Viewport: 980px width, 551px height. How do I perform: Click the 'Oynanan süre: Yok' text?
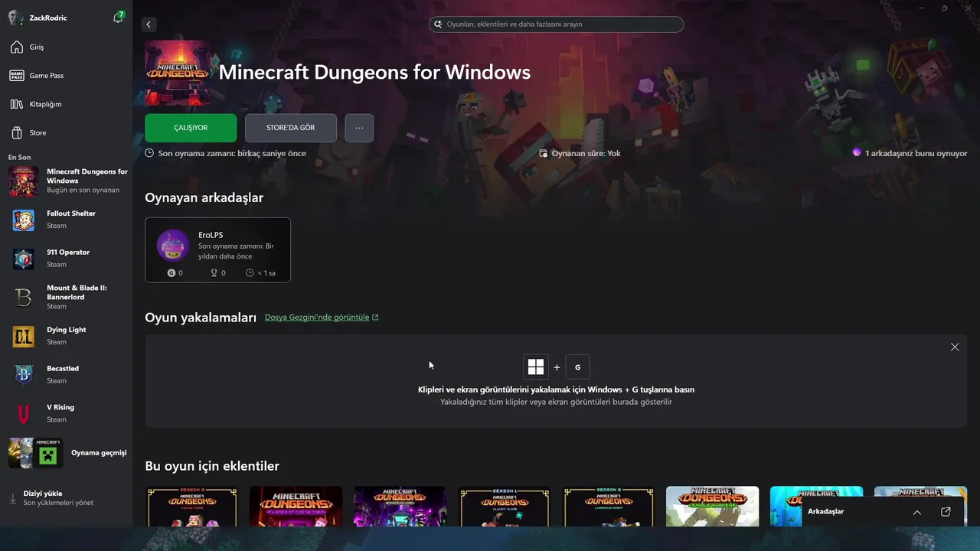(x=586, y=153)
